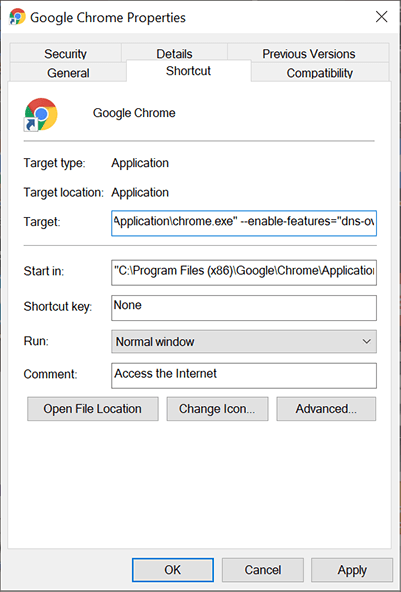Open the Compatibility tab
401x592 pixels.
(x=319, y=72)
